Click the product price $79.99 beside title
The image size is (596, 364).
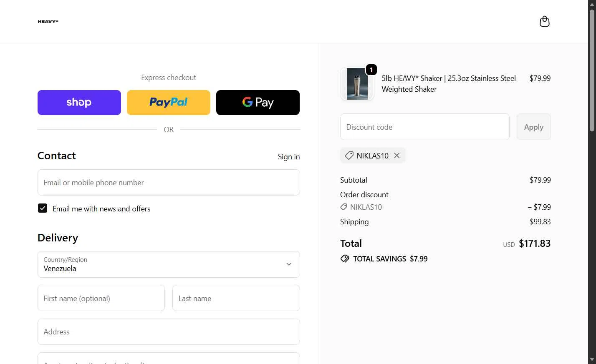tap(540, 78)
